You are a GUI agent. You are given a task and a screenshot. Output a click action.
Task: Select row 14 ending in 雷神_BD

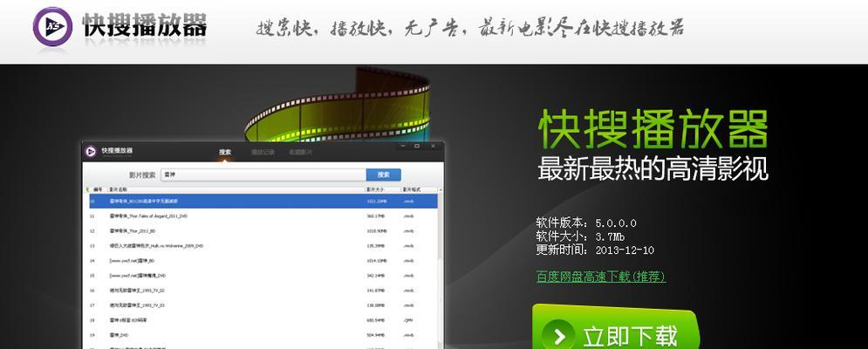coord(263,261)
